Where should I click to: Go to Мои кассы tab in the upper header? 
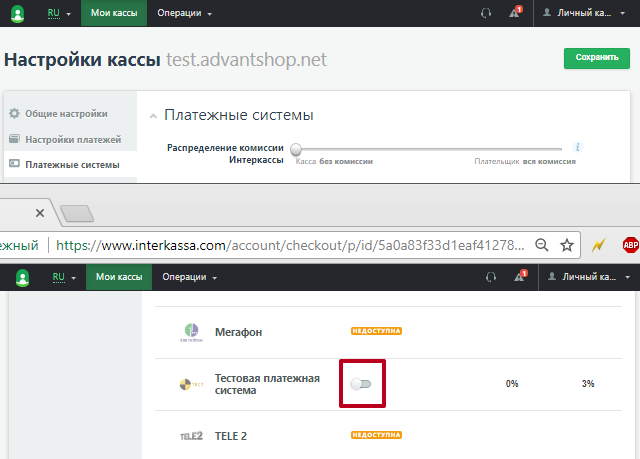pos(114,13)
